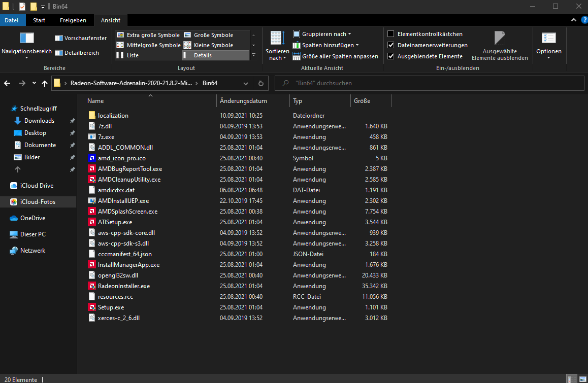The width and height of the screenshot is (588, 383).
Task: Choose Extra große Symbole layout
Action: (x=148, y=35)
